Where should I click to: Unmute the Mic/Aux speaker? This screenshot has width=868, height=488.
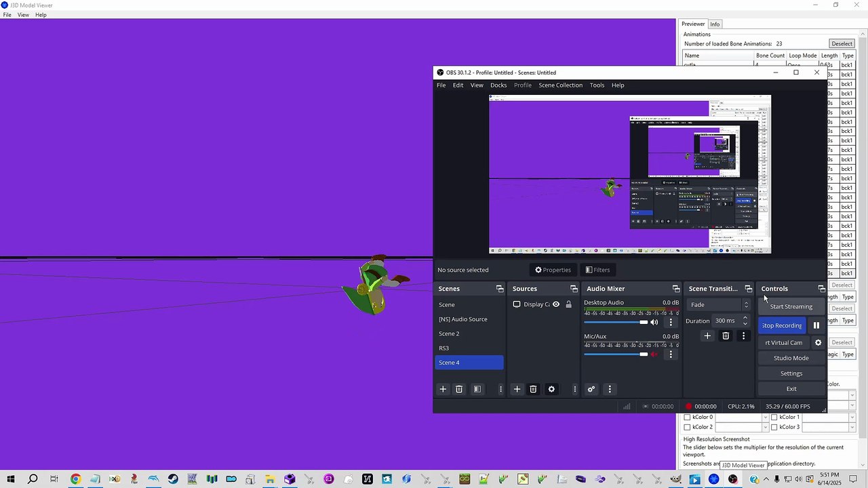pyautogui.click(x=654, y=354)
